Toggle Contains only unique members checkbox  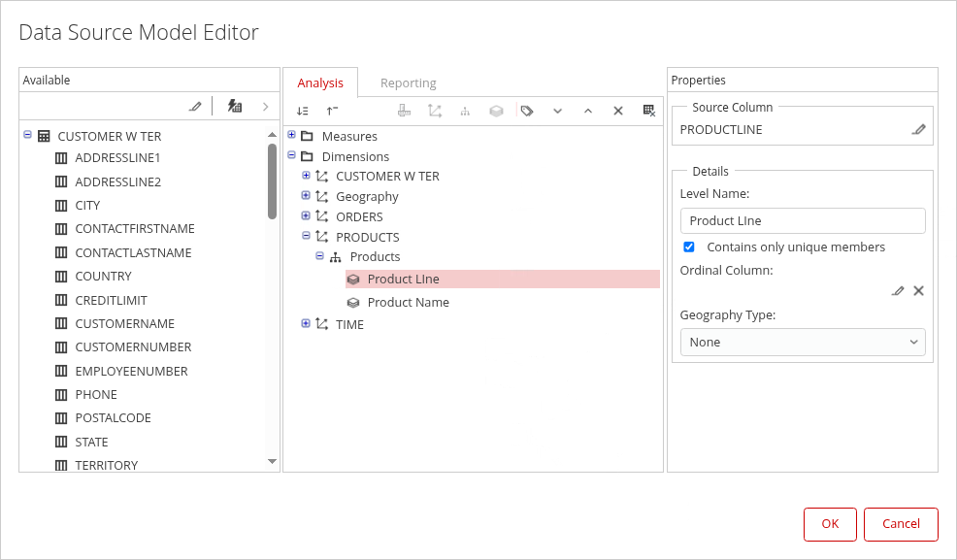(689, 247)
